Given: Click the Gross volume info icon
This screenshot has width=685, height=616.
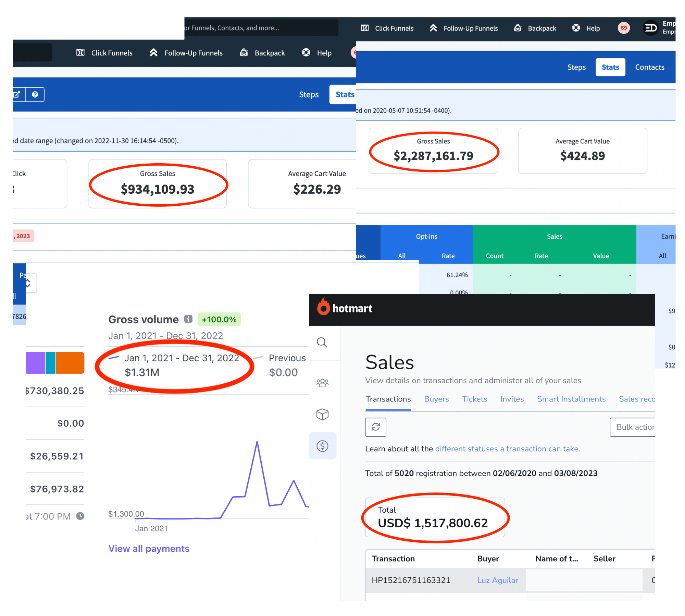Looking at the screenshot, I should click(x=188, y=319).
